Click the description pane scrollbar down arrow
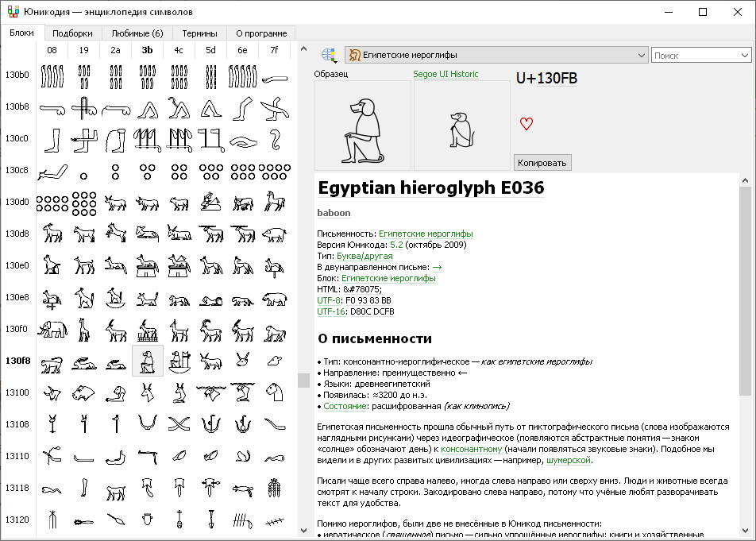Image resolution: width=756 pixels, height=541 pixels. pyautogui.click(x=745, y=531)
